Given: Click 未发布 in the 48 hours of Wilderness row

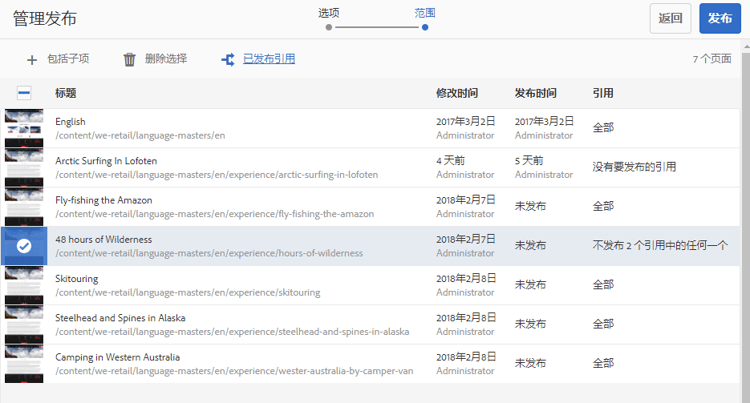Looking at the screenshot, I should pos(530,245).
